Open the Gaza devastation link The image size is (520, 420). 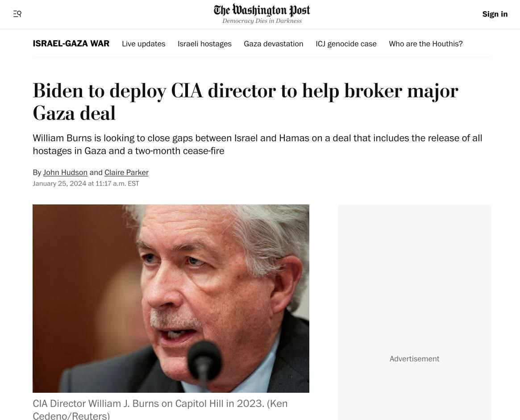[273, 44]
